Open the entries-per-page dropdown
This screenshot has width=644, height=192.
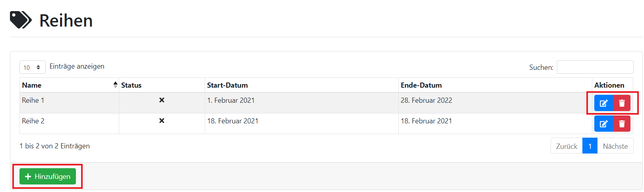[32, 67]
